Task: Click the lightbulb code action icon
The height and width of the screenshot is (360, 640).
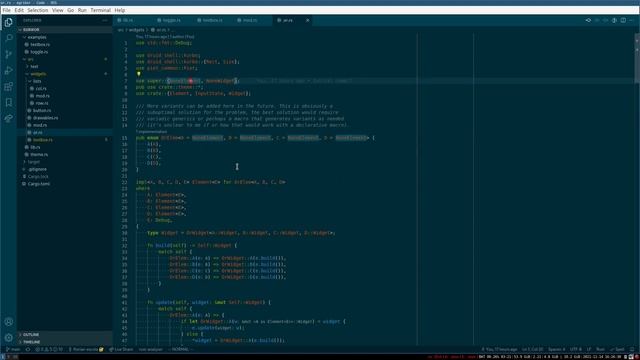Action: pos(139,74)
